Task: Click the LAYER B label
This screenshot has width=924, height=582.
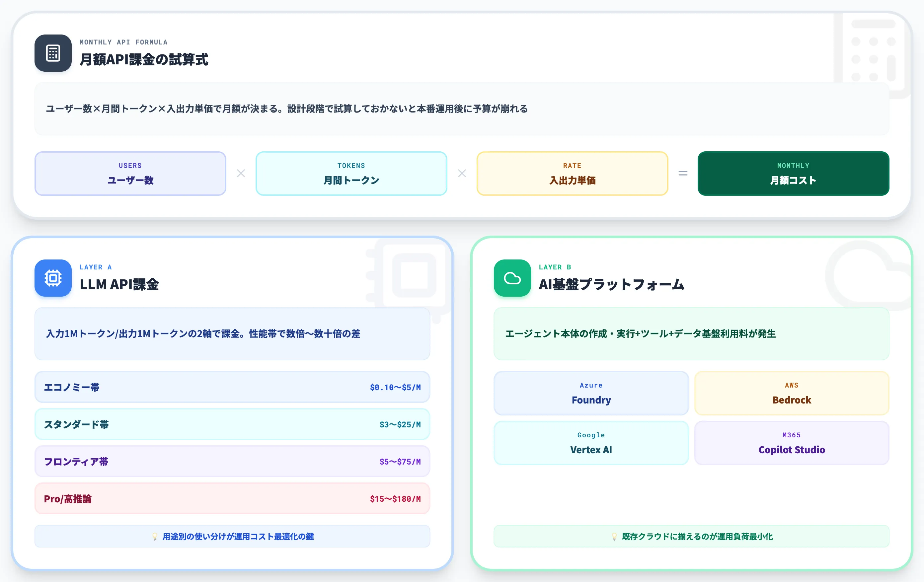Action: 555,267
